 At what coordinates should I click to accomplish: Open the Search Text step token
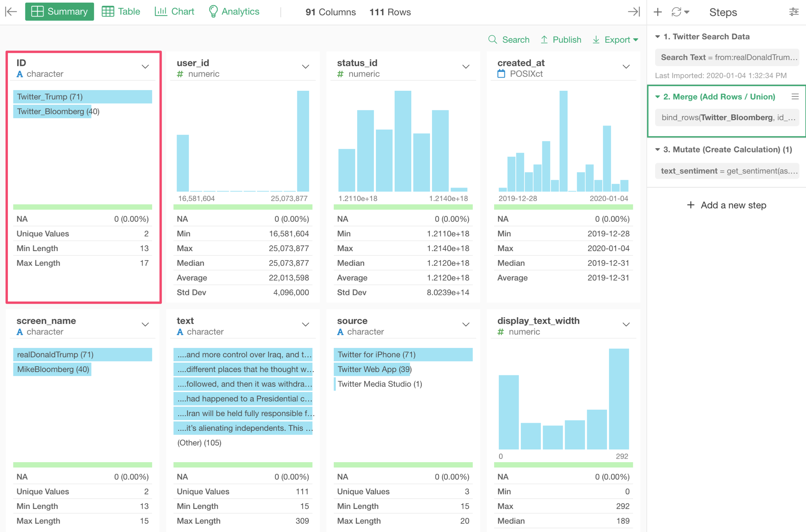point(727,57)
